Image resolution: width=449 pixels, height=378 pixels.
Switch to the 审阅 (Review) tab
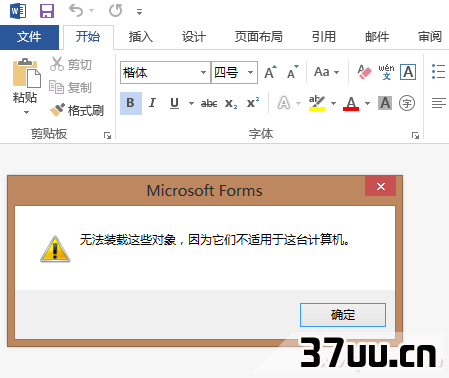tap(430, 37)
